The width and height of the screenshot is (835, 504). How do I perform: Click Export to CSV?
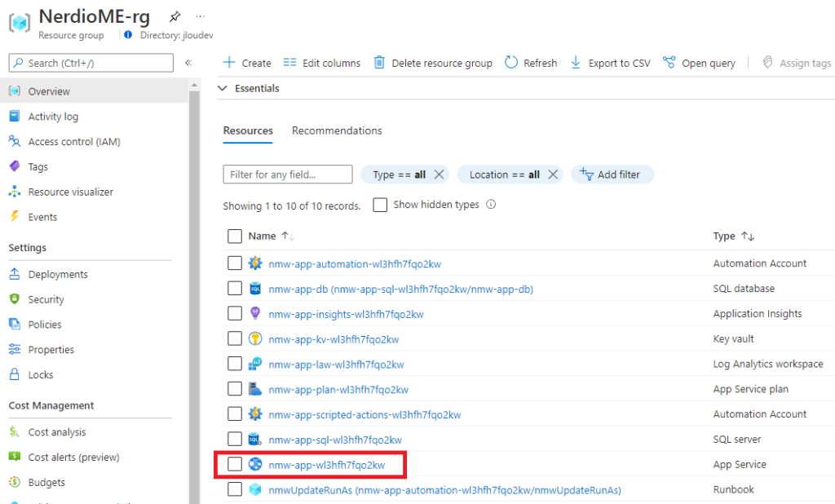click(610, 63)
